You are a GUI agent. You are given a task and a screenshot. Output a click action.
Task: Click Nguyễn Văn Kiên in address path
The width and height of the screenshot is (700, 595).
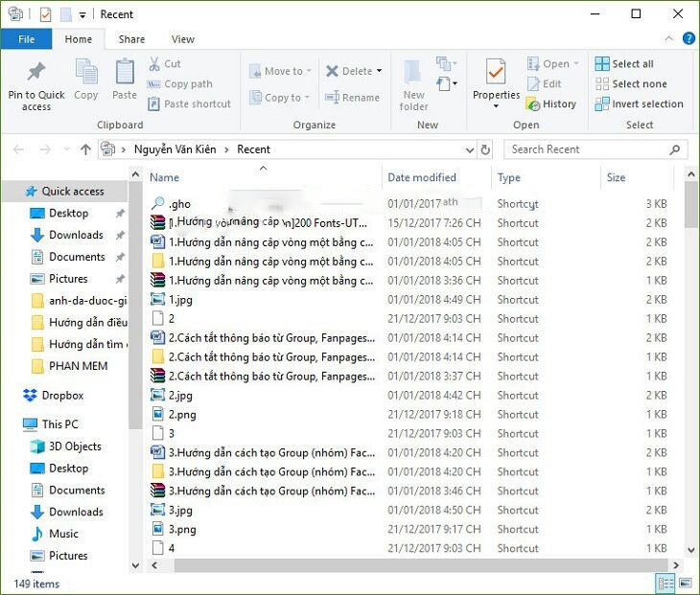175,149
